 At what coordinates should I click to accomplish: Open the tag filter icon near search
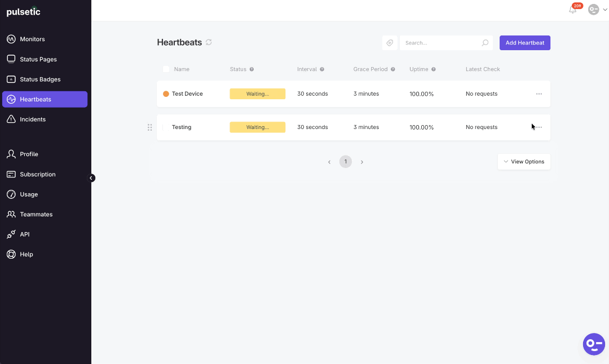click(x=390, y=42)
